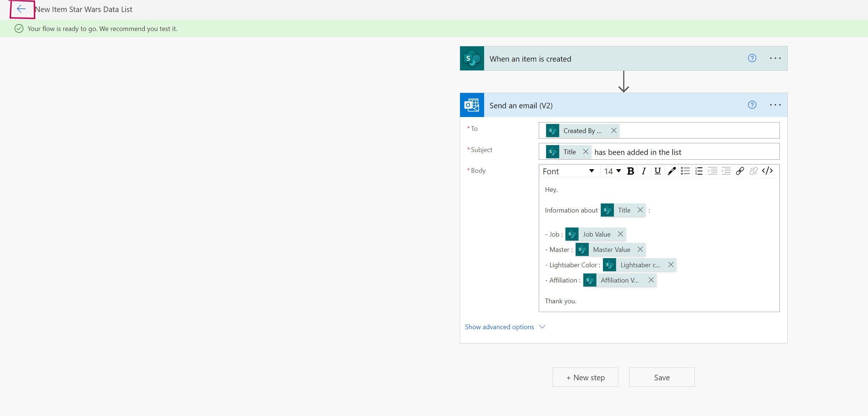Image resolution: width=868 pixels, height=416 pixels.
Task: Toggle bold formatting in body editor
Action: point(630,171)
